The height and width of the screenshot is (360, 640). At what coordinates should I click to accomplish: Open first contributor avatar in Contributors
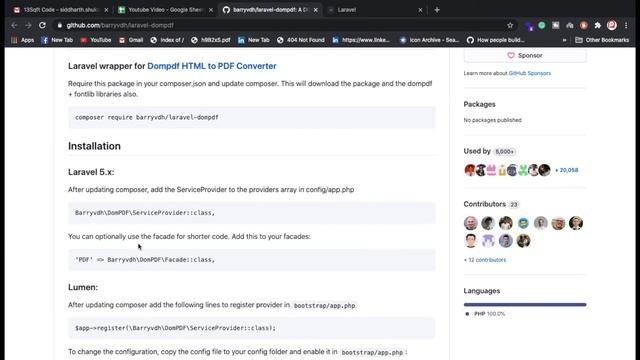coord(471,223)
